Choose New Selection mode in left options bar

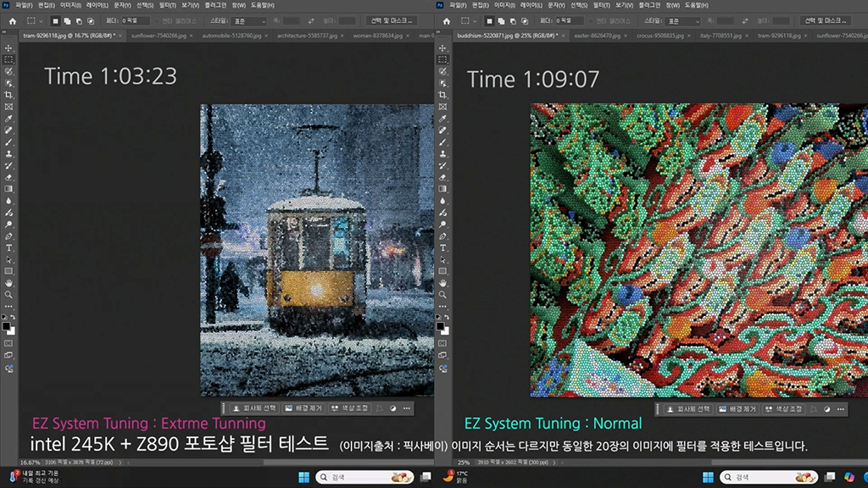[x=55, y=21]
